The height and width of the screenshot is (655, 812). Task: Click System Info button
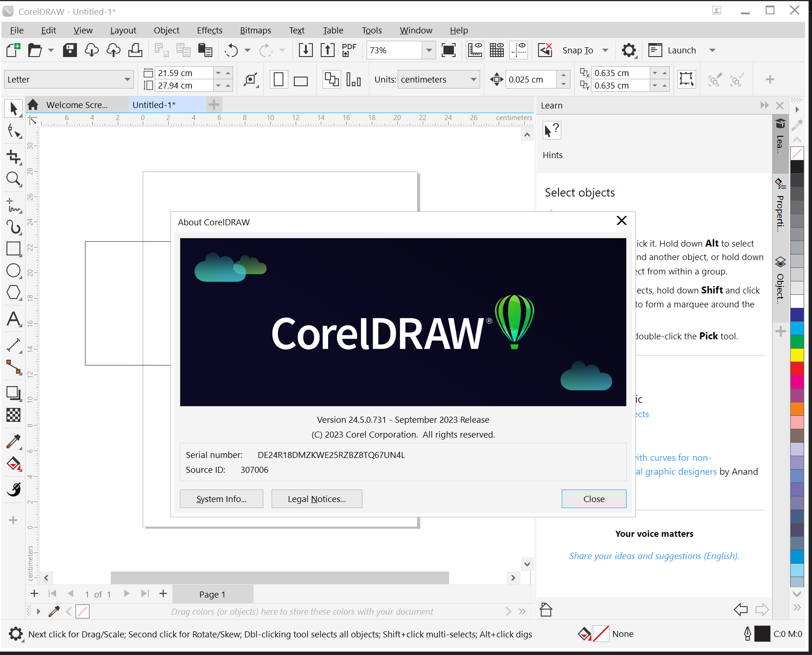[222, 499]
